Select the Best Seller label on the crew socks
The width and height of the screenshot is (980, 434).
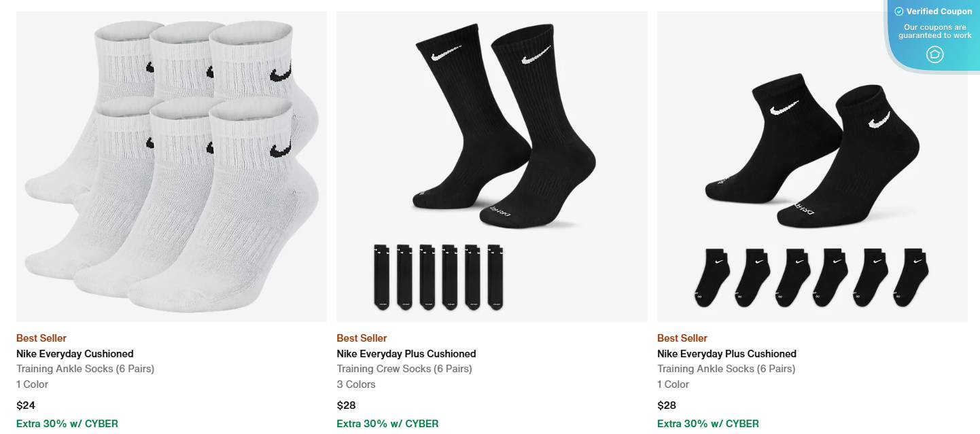coord(361,338)
